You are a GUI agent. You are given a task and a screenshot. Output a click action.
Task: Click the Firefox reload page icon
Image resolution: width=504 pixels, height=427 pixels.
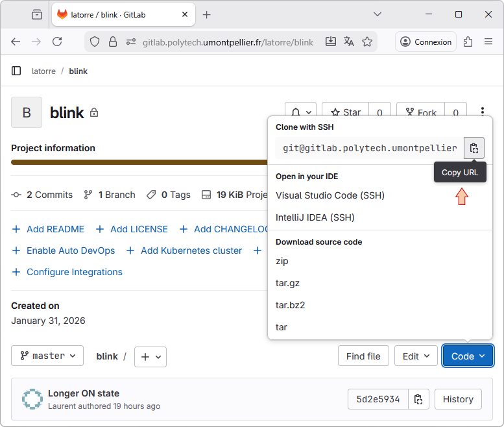pos(57,42)
